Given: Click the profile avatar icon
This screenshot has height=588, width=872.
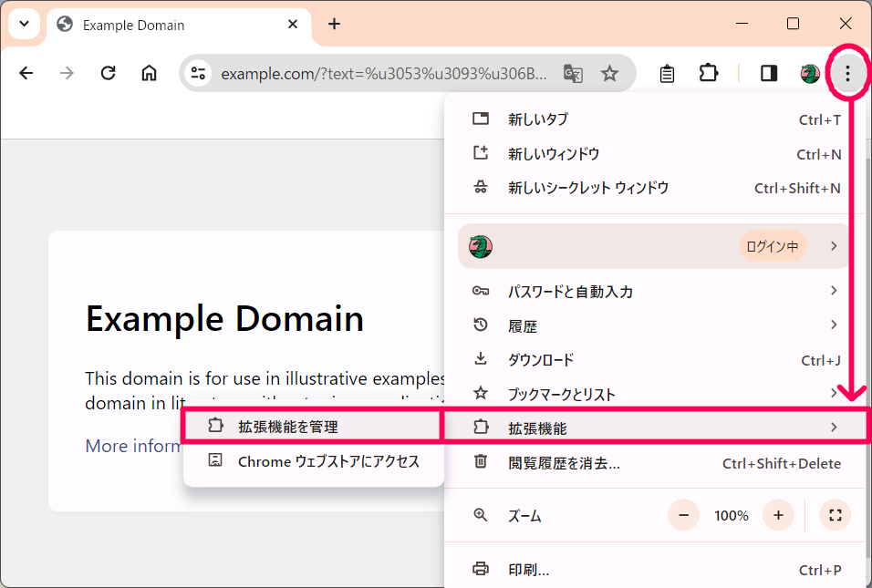Looking at the screenshot, I should click(809, 73).
